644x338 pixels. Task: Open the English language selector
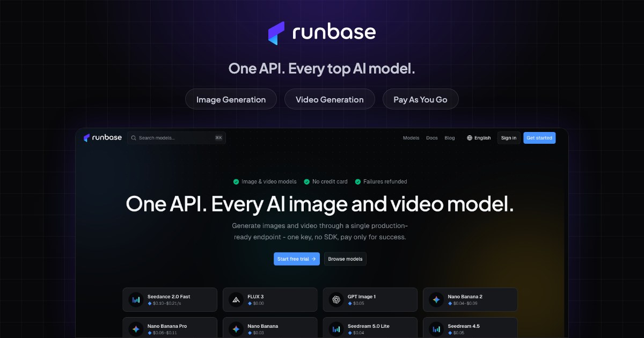click(479, 138)
